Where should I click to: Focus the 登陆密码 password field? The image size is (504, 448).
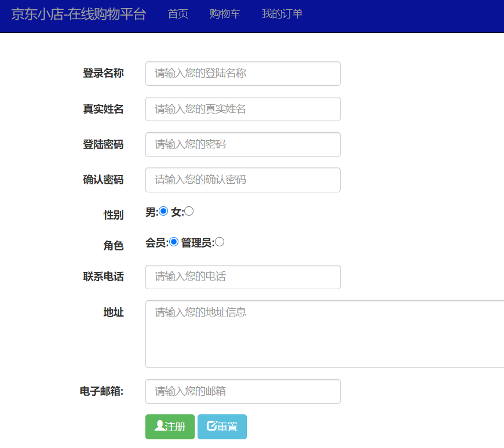[243, 144]
